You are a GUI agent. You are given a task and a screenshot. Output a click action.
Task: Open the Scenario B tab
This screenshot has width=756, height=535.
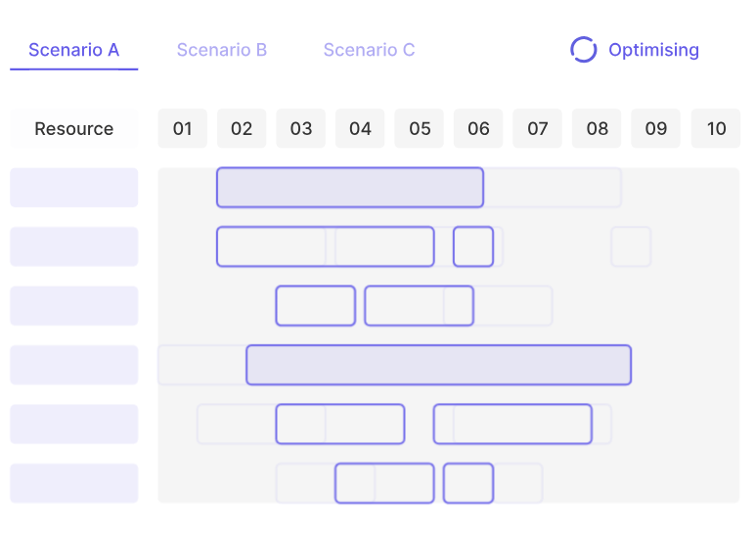click(x=221, y=50)
